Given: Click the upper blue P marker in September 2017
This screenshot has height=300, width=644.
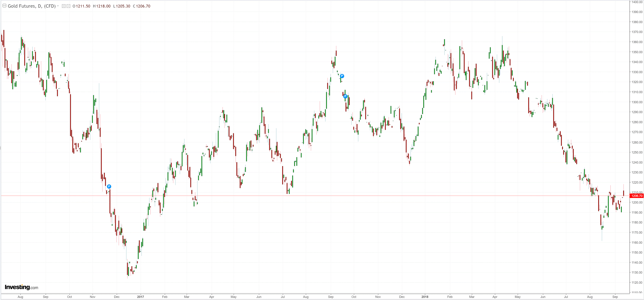Looking at the screenshot, I should pos(342,76).
